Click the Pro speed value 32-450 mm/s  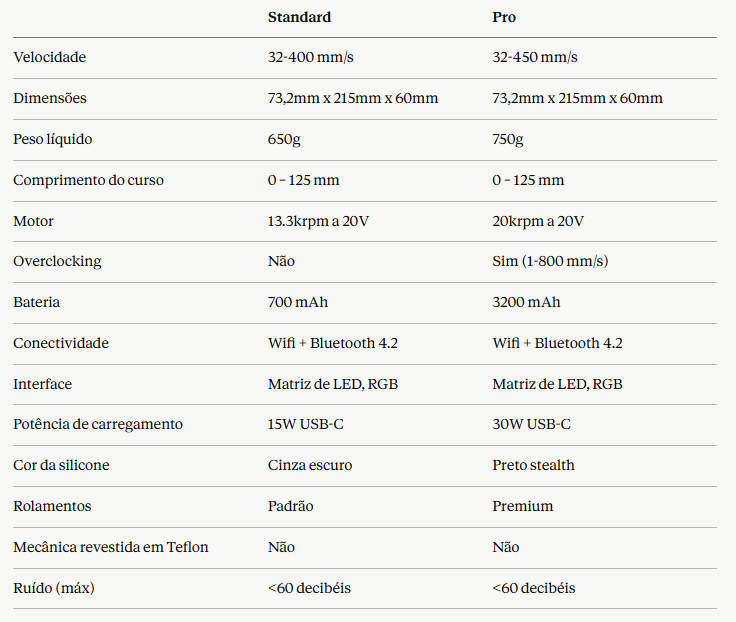click(x=535, y=57)
